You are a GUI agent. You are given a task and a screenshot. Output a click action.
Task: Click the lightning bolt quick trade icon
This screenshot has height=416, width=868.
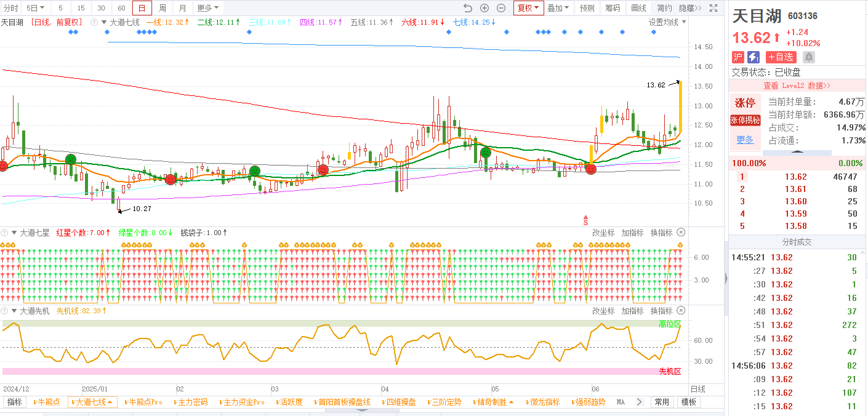(x=753, y=57)
